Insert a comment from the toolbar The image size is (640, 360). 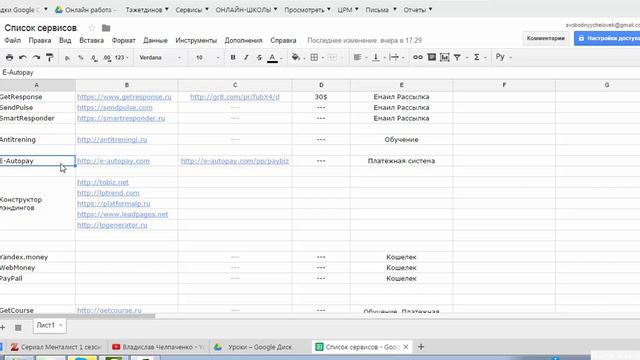tap(431, 58)
